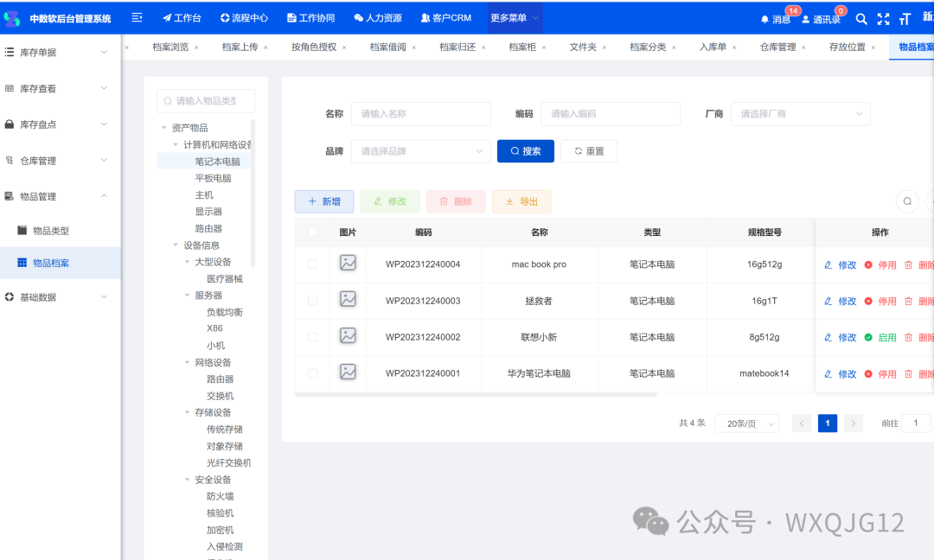Screen dimensions: 934x560
Task: Collapse 设备信息 tree node
Action: coord(175,245)
